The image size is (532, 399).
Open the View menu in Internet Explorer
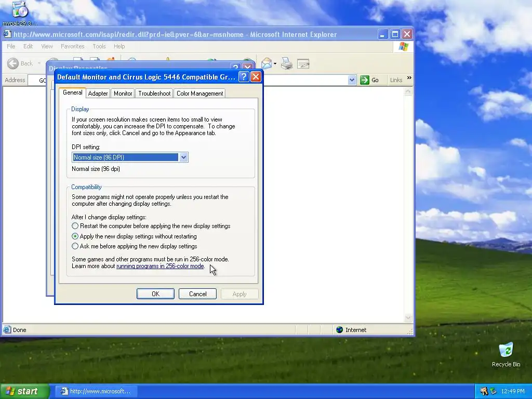(x=47, y=46)
